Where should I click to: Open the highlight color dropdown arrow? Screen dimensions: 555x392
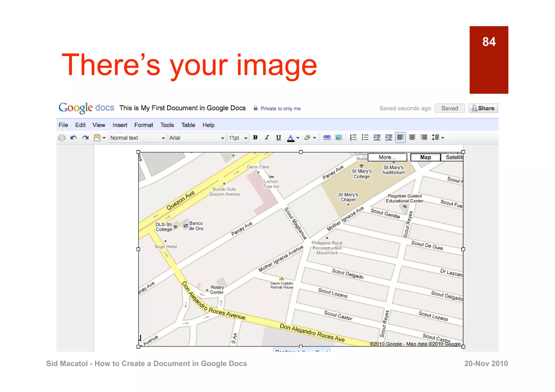(x=315, y=138)
